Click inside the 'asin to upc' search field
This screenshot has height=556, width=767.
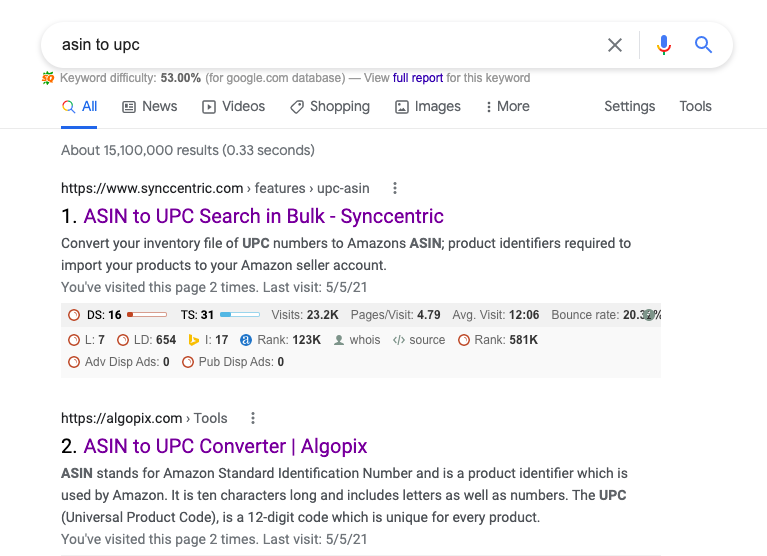320,45
